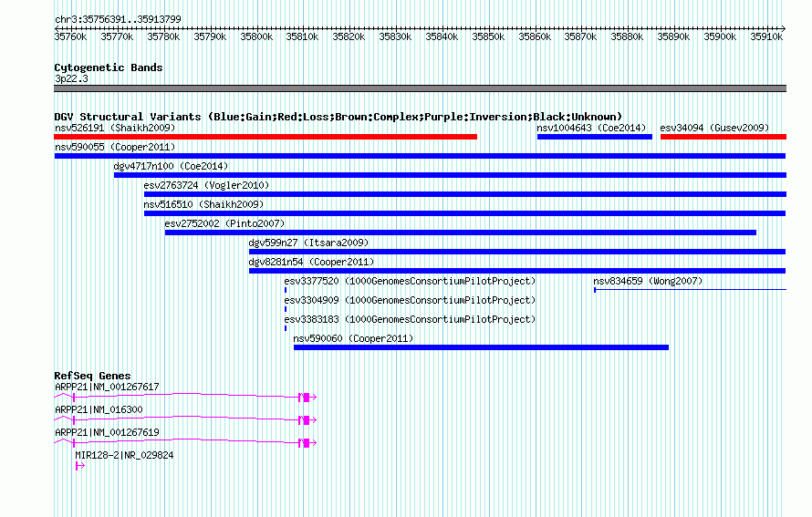
Task: Click the small blue esv3377520 marker
Action: [x=286, y=290]
